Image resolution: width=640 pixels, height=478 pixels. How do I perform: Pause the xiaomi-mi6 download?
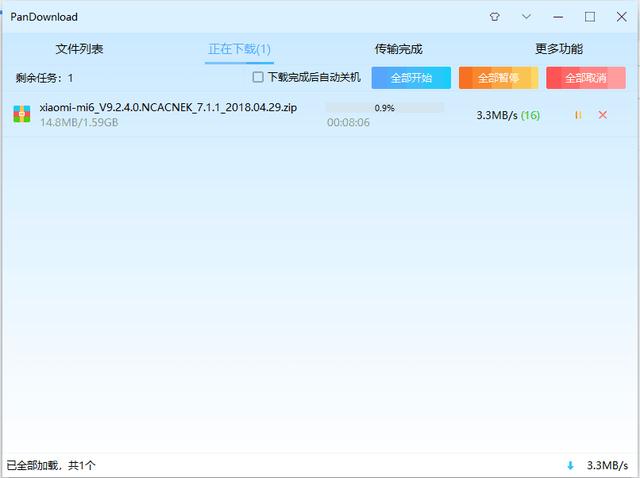coord(578,115)
